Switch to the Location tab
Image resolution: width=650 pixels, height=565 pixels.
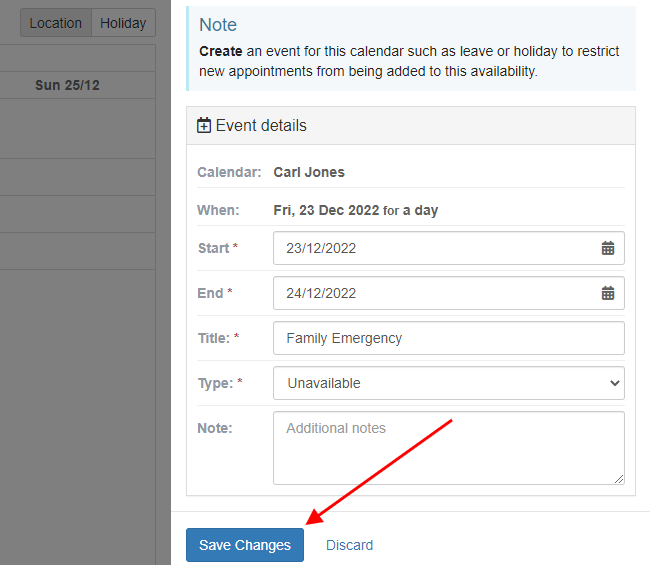56,23
